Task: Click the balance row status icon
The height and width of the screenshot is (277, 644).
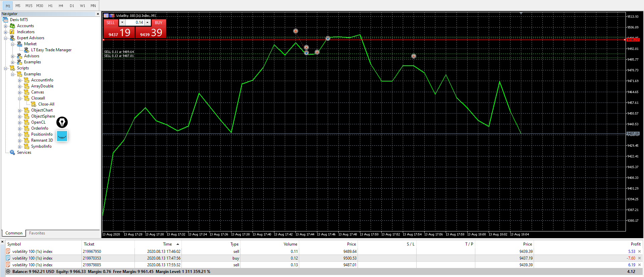Action: click(8, 272)
